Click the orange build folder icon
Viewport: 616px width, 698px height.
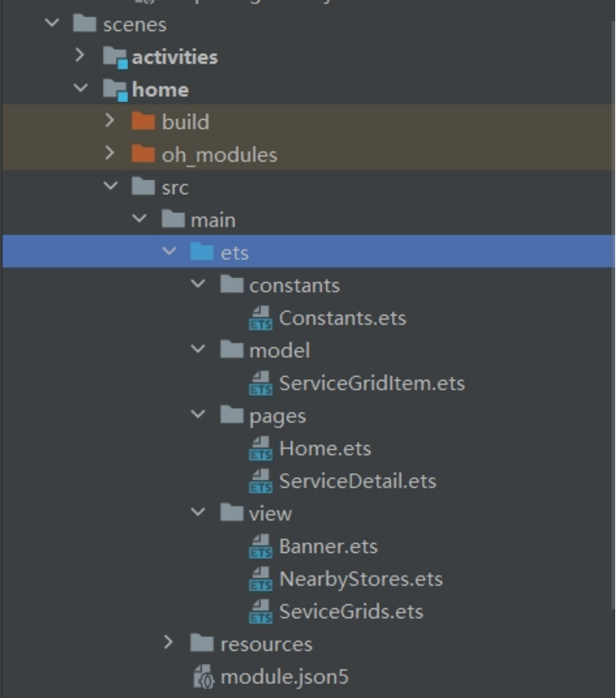pyautogui.click(x=143, y=121)
